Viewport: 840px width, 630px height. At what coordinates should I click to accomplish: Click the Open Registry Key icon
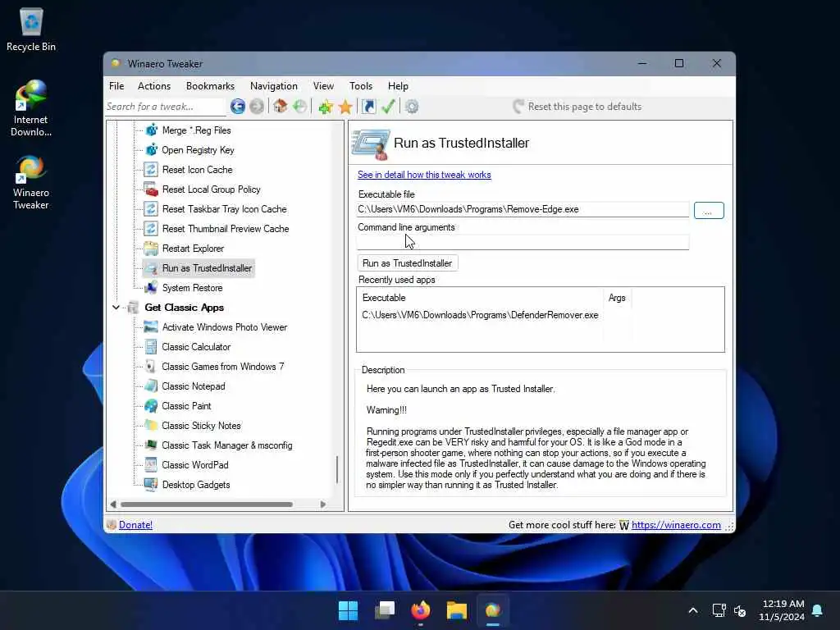coord(152,150)
